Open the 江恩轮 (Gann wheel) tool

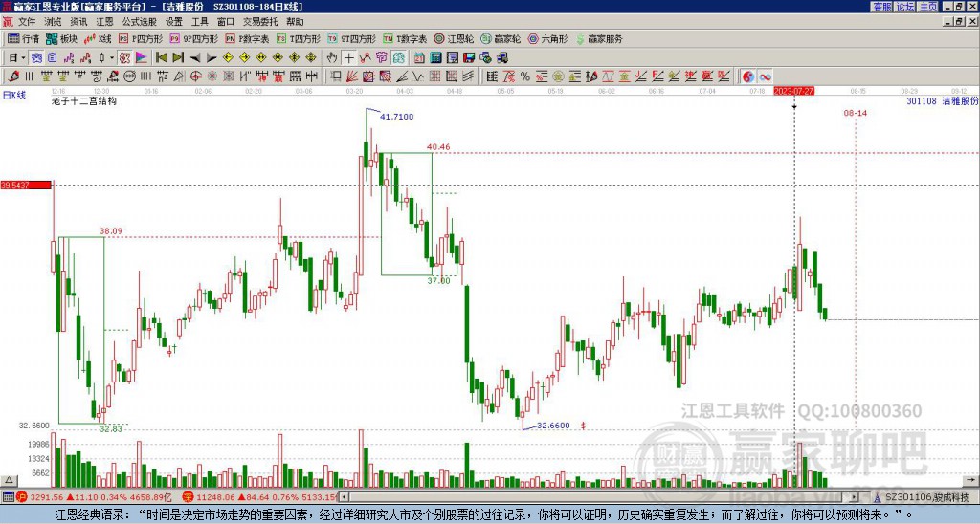(x=455, y=38)
